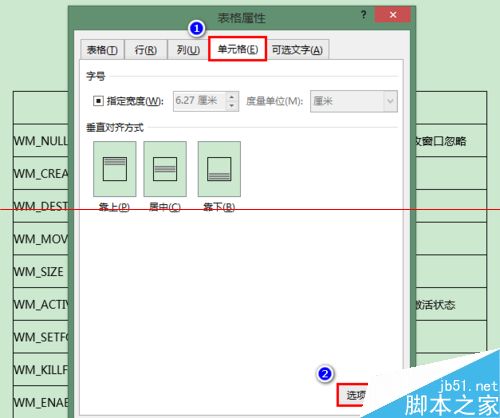Image resolution: width=500 pixels, height=418 pixels.
Task: Click the WM_ENAB table cell
Action: 41,402
